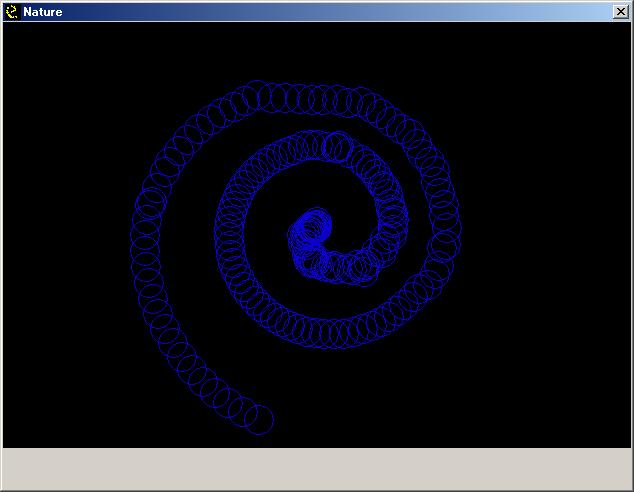Click the "Nature" title text
The width and height of the screenshot is (634, 492).
[x=43, y=12]
